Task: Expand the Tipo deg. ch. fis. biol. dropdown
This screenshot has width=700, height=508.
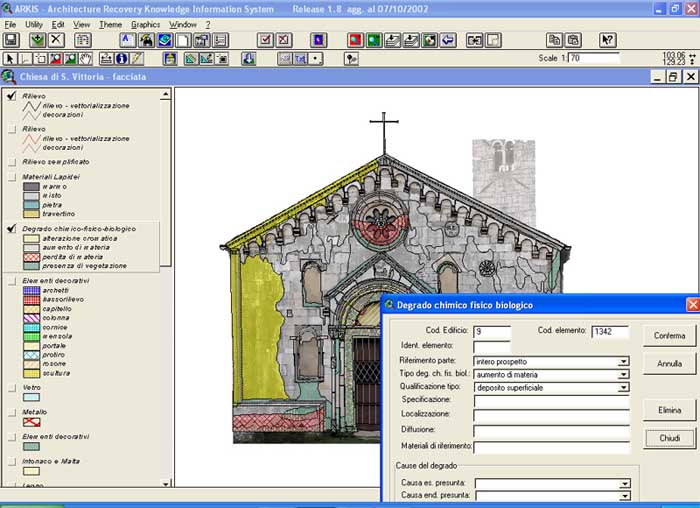Action: 624,374
